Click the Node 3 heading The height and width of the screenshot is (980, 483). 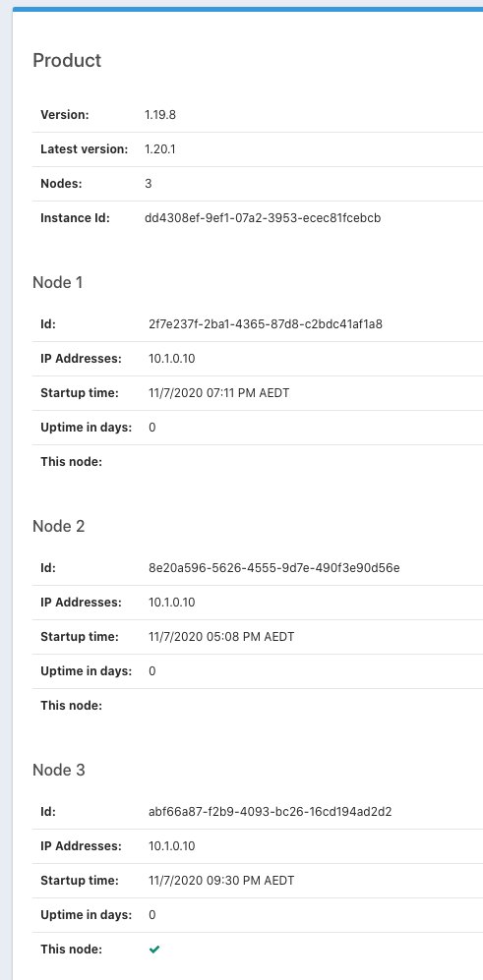(58, 770)
